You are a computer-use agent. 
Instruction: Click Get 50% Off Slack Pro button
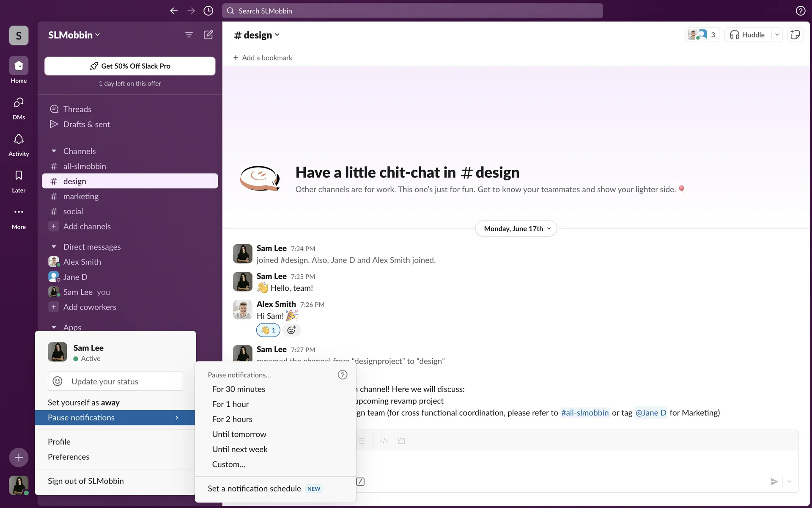130,66
